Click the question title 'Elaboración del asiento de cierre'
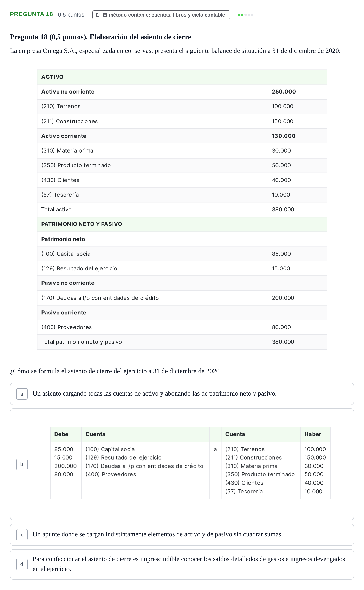 tap(140, 37)
